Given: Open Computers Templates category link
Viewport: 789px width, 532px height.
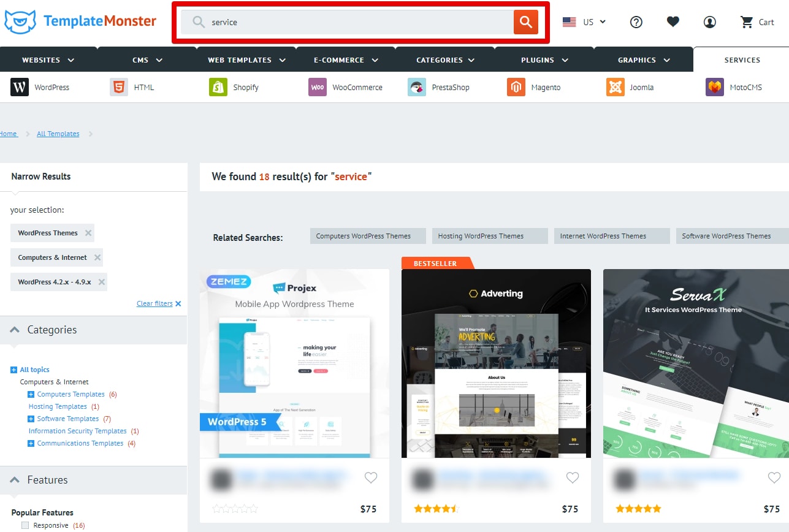Looking at the screenshot, I should tap(71, 394).
